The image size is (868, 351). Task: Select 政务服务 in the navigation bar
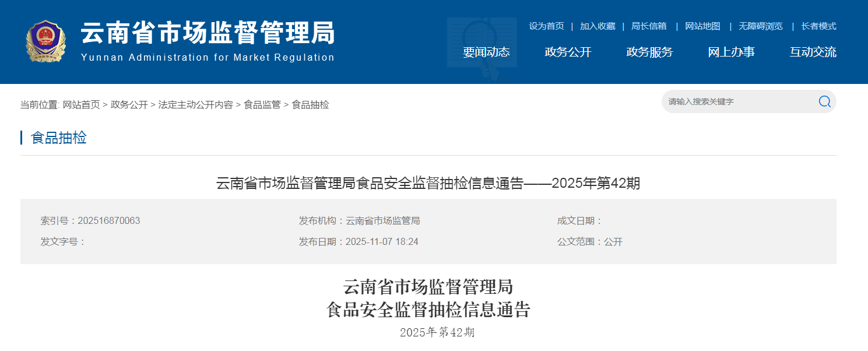tap(649, 52)
